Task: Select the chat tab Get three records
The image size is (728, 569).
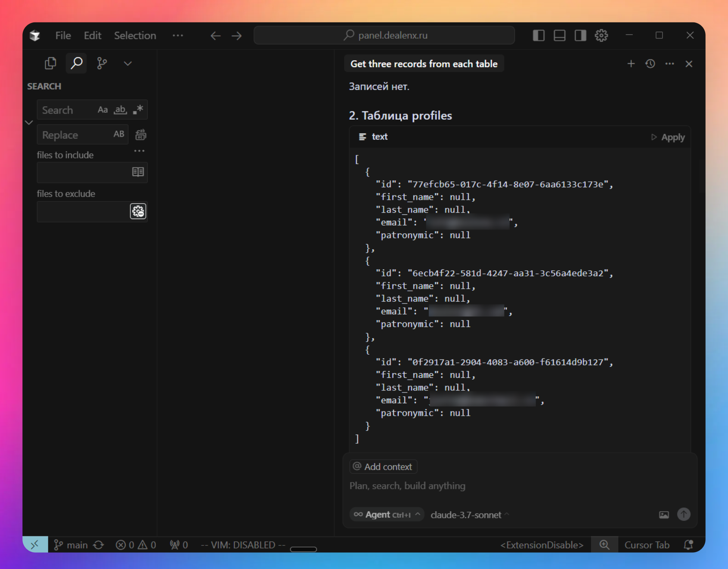Action: (424, 64)
